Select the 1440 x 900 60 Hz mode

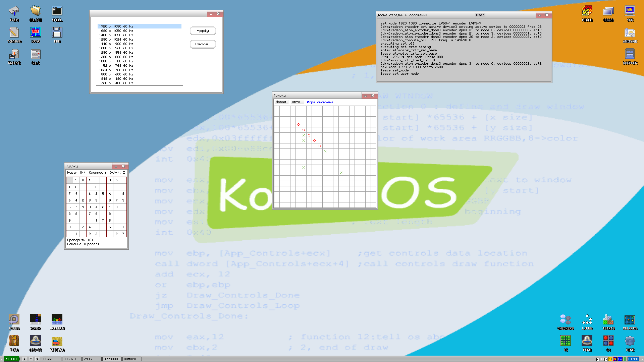click(139, 44)
